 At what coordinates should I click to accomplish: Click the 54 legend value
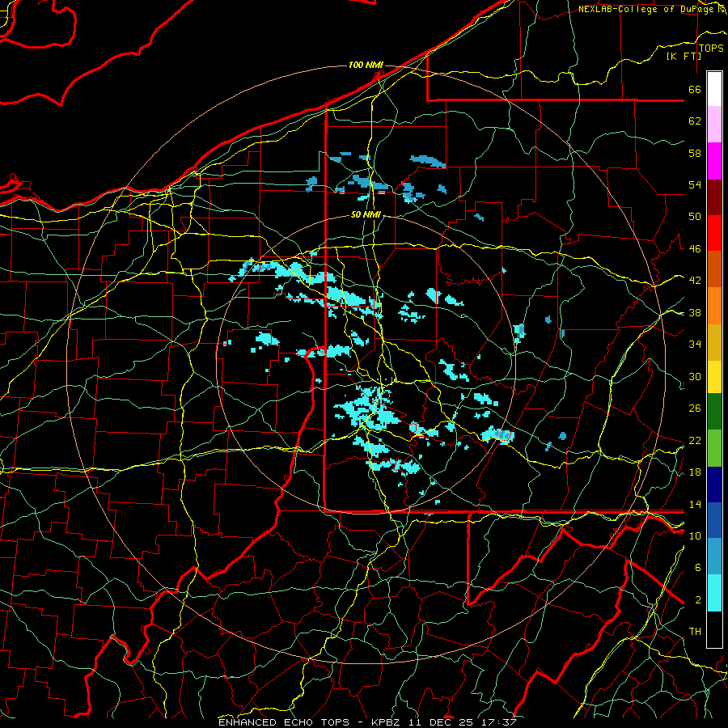pos(695,184)
